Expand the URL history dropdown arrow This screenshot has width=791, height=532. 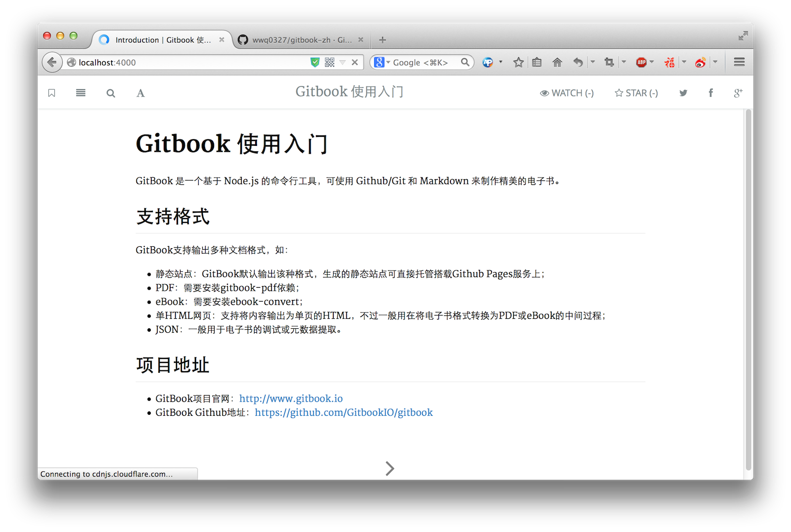click(343, 62)
